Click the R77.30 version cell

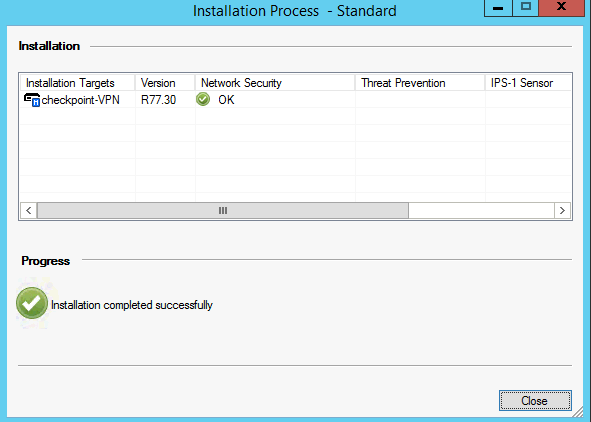[158, 100]
